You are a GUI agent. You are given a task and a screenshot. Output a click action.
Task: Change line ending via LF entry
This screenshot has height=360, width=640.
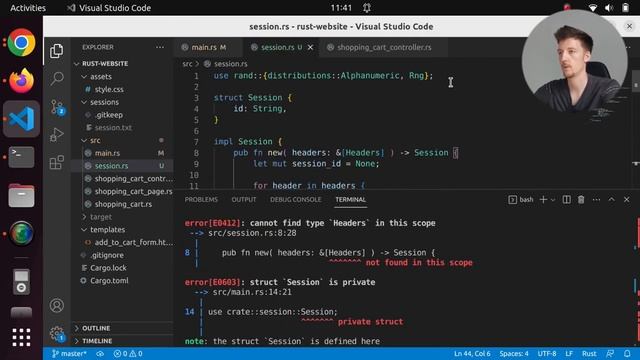point(569,353)
